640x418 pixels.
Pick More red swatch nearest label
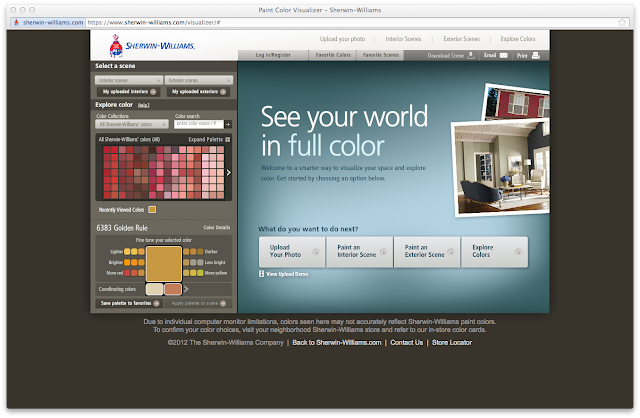pyautogui.click(x=127, y=273)
